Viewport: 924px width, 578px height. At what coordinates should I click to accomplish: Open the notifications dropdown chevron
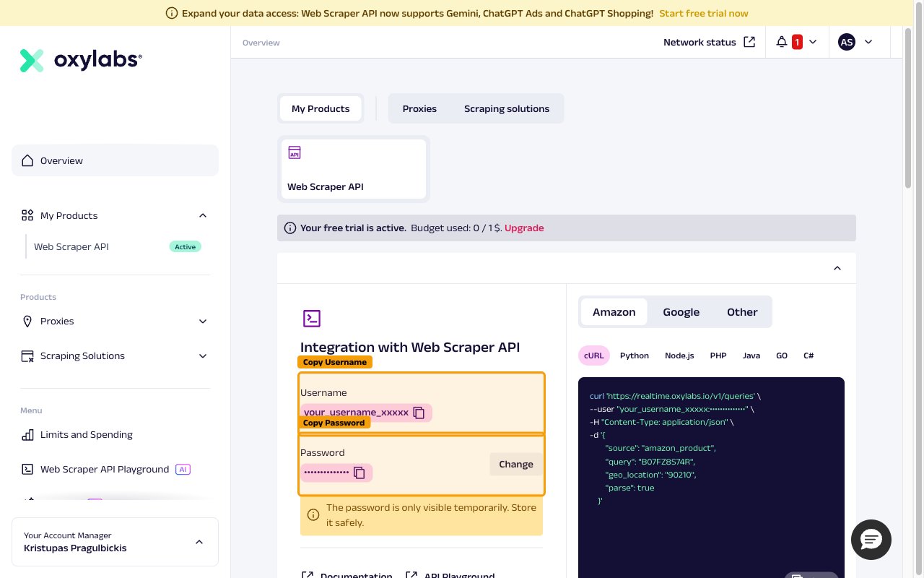[x=813, y=42]
